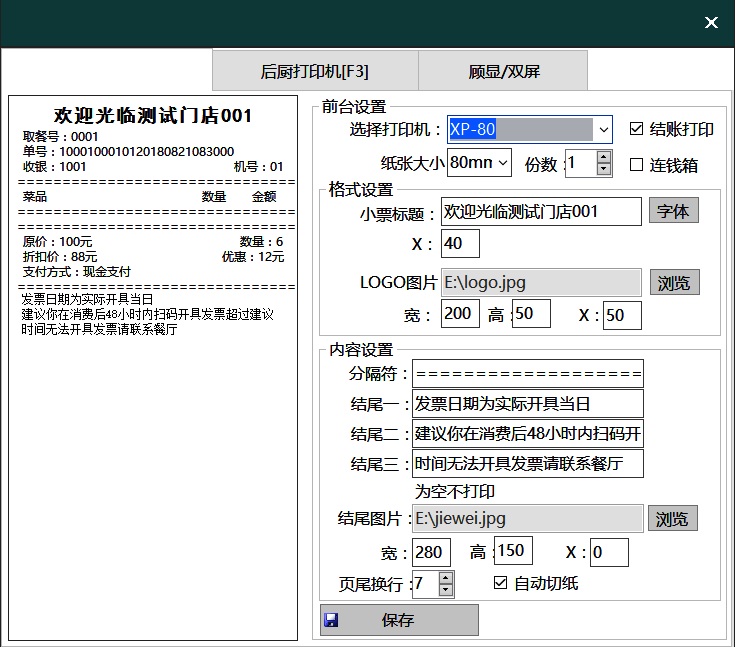Toggle the 结账打印 checkbox
This screenshot has height=647, width=739.
click(636, 129)
